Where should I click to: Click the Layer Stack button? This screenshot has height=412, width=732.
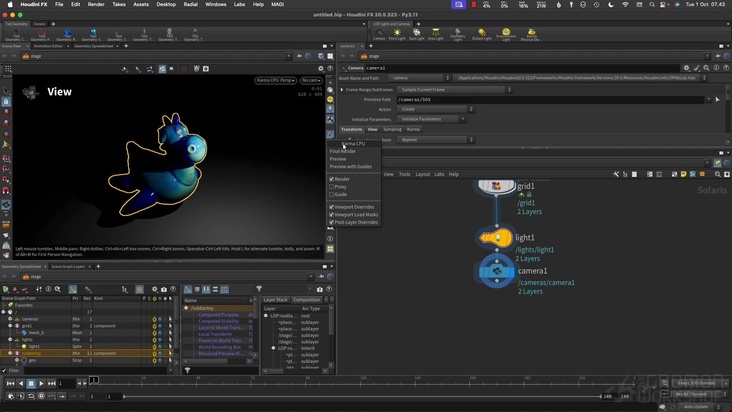pyautogui.click(x=275, y=300)
